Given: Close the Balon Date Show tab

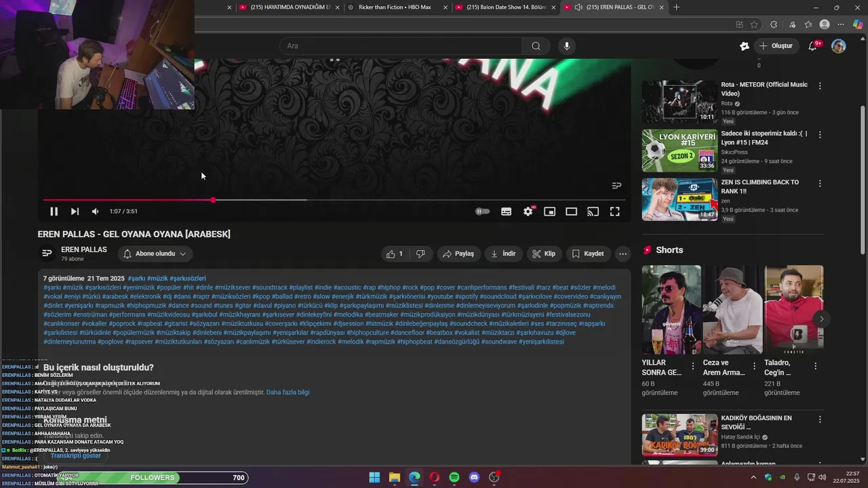Looking at the screenshot, I should pyautogui.click(x=554, y=7).
